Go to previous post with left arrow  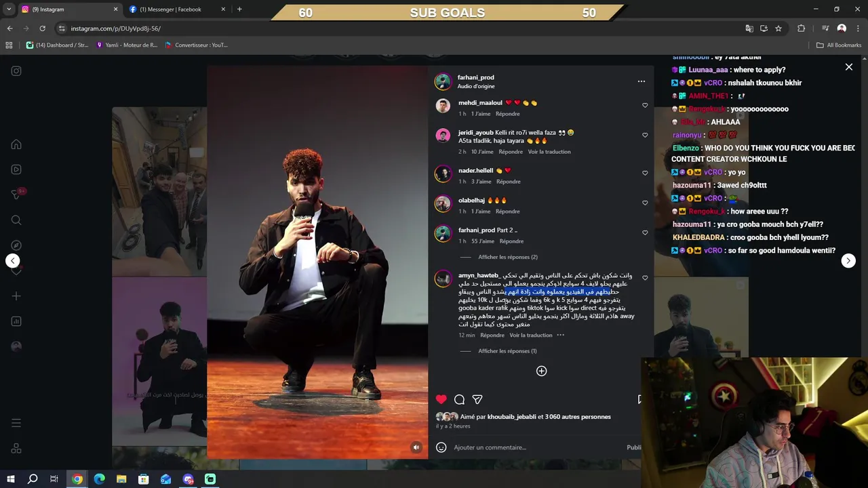(x=12, y=261)
